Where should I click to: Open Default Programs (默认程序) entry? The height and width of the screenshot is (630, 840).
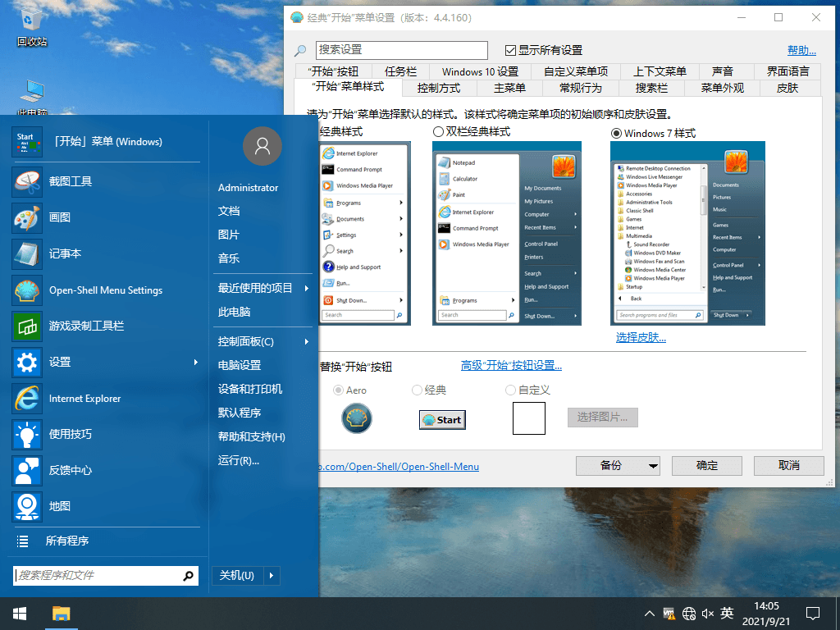coord(239,413)
